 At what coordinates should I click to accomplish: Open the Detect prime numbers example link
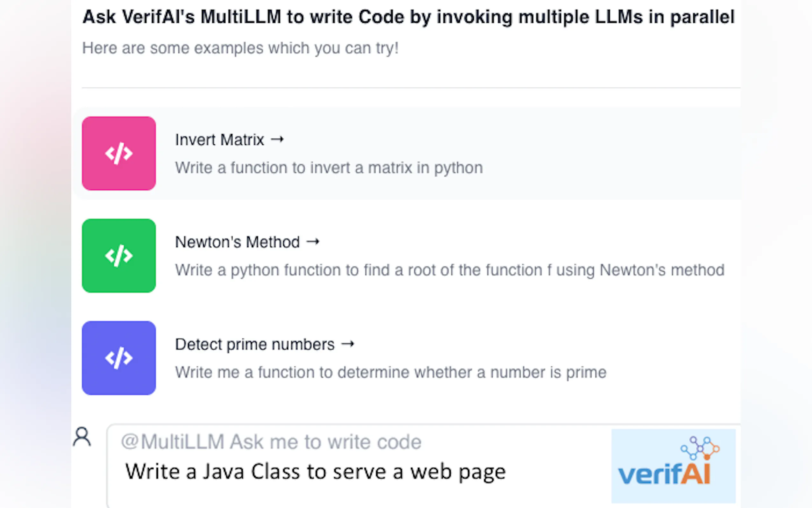[x=255, y=345]
